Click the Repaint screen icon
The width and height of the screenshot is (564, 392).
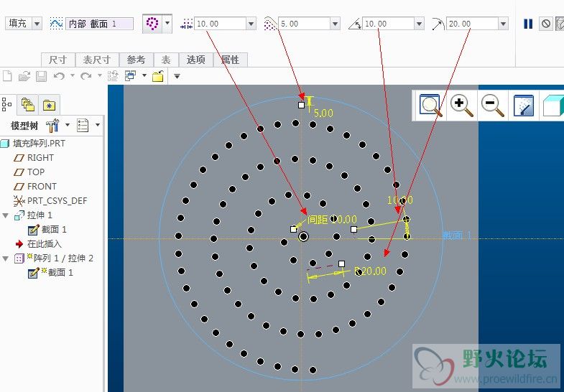(x=523, y=106)
